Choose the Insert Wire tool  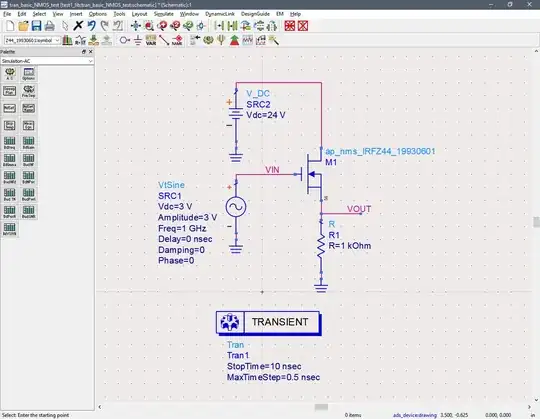164,40
